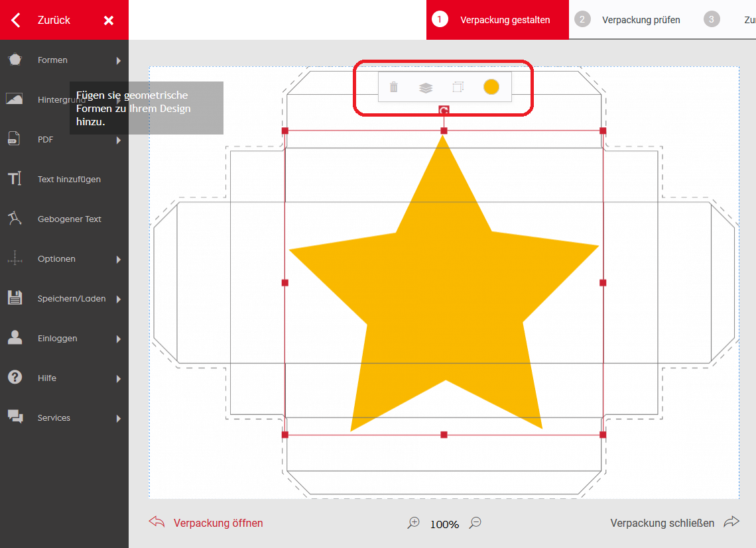Click the Zurück back arrow

pyautogui.click(x=17, y=20)
